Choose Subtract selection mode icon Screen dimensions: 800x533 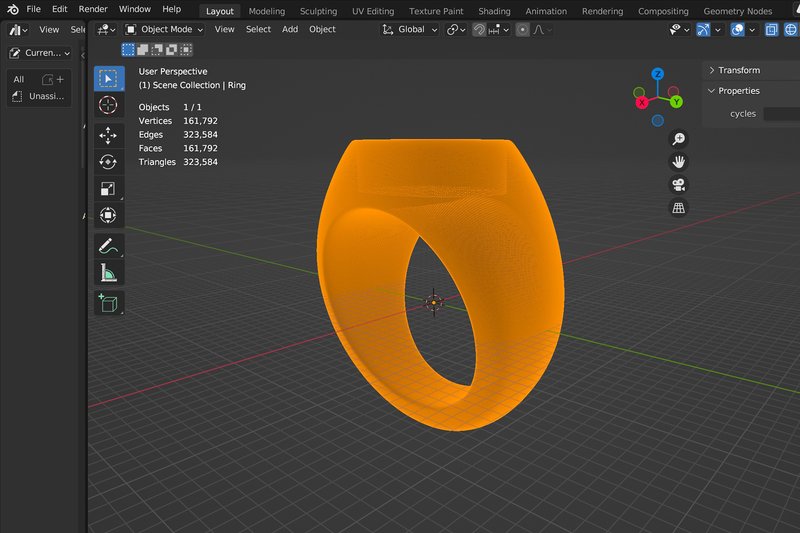157,49
